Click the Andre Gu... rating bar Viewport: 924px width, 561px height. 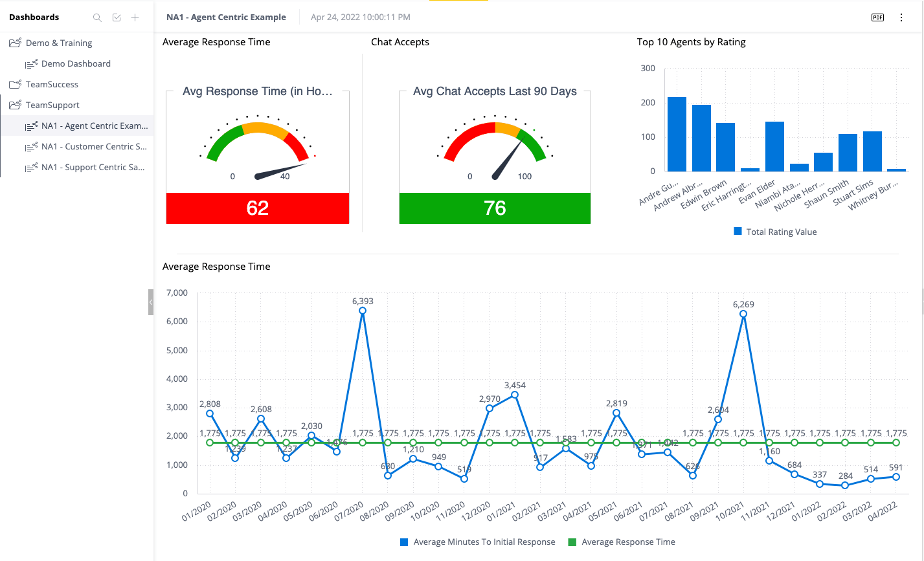pos(677,134)
